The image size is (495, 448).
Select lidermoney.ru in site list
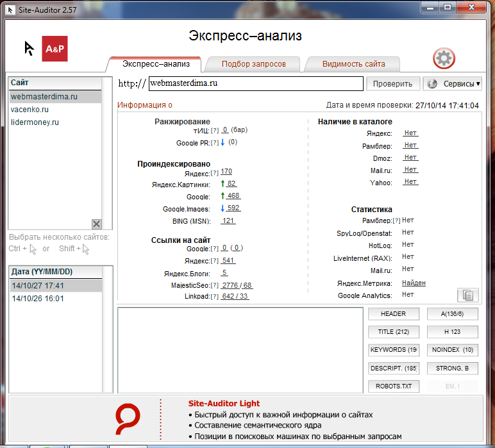tap(56, 122)
